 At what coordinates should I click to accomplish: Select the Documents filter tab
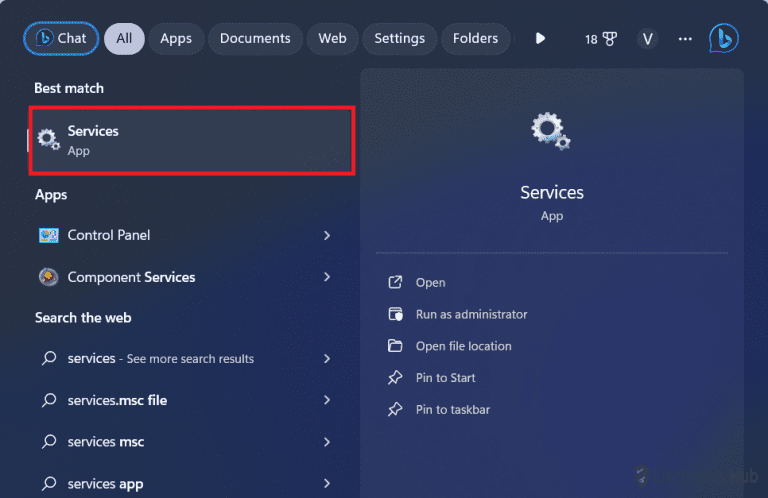pyautogui.click(x=255, y=39)
